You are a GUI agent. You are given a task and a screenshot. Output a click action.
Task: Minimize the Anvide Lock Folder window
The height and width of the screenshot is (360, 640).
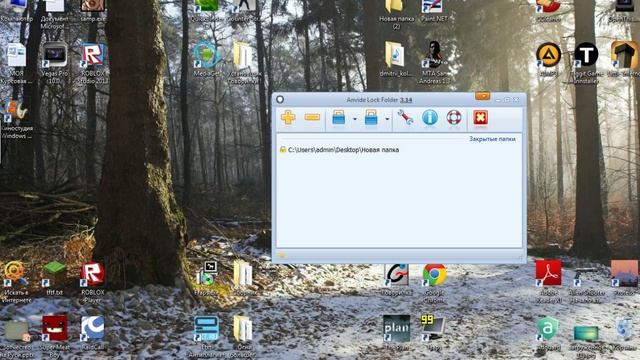[x=498, y=100]
